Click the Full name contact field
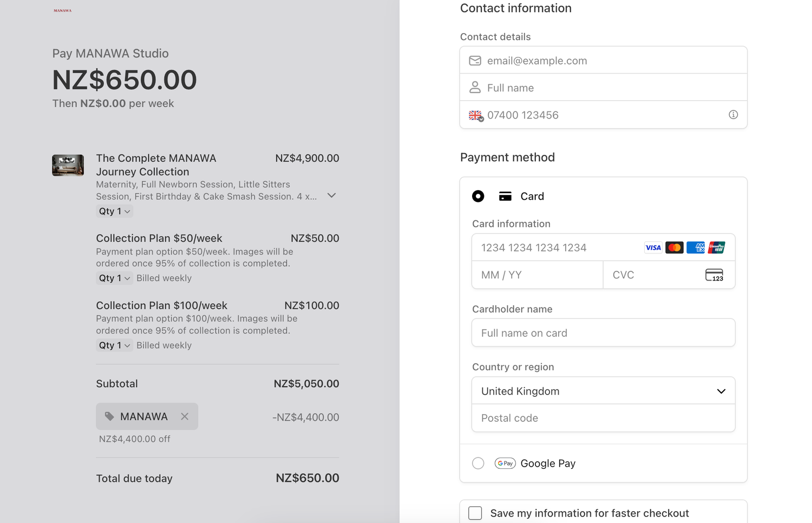This screenshot has height=523, width=812. [604, 87]
